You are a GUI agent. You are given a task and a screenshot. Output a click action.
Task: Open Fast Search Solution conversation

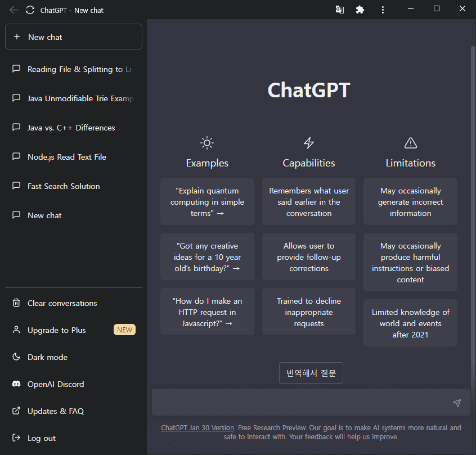tap(74, 186)
